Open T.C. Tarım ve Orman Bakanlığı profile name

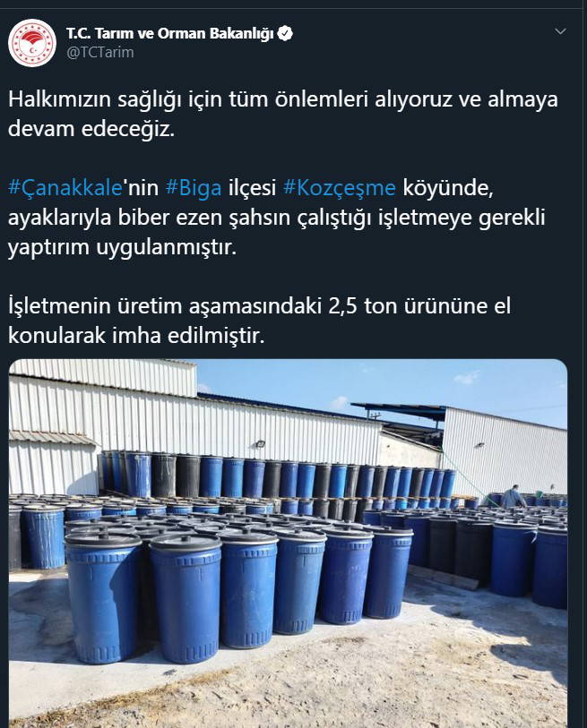pos(169,33)
